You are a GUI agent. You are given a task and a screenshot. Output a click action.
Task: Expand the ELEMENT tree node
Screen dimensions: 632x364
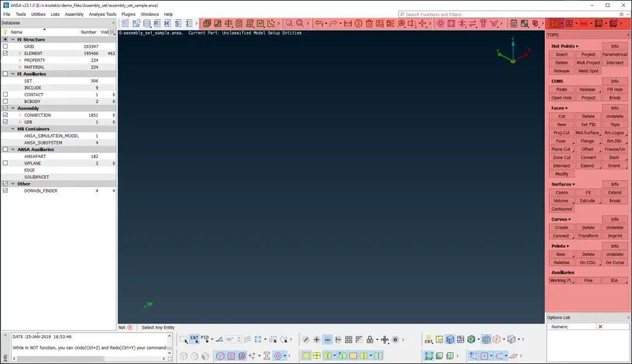(20, 53)
